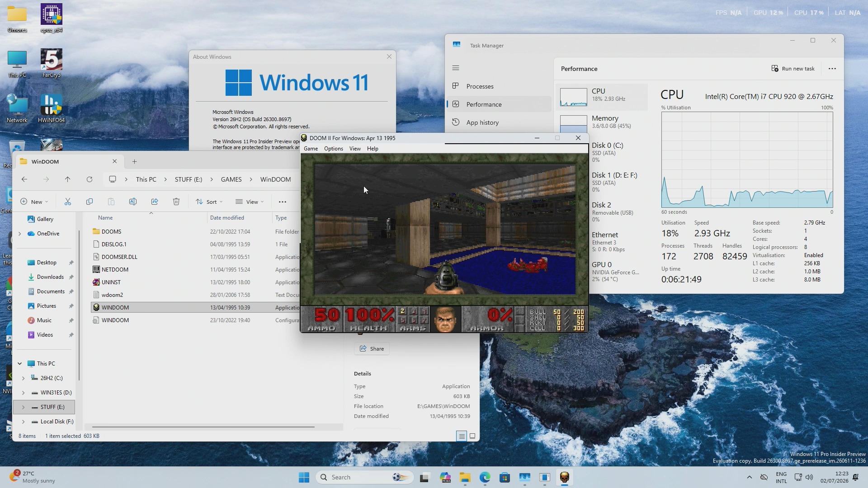This screenshot has height=488, width=868.
Task: Switch to details view icon in File Explorer status bar
Action: [x=462, y=436]
